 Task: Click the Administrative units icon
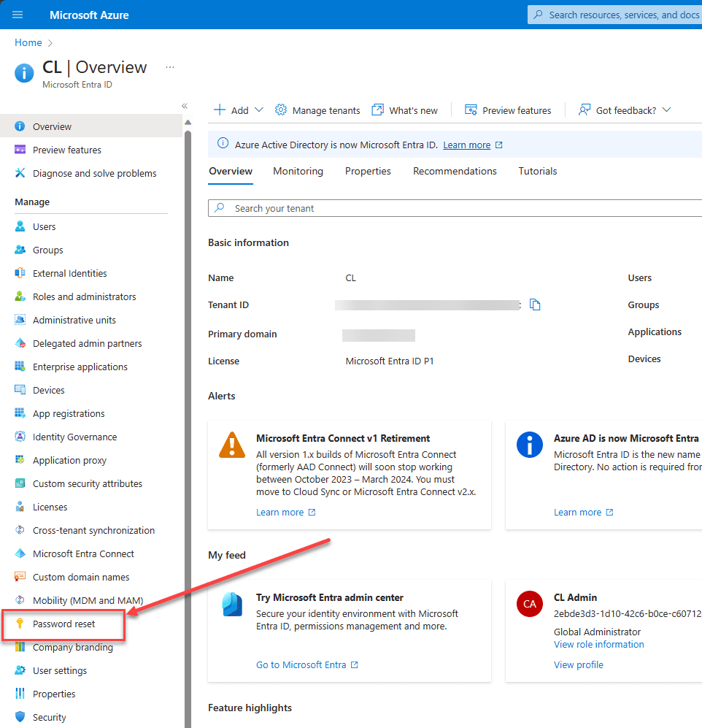click(20, 320)
